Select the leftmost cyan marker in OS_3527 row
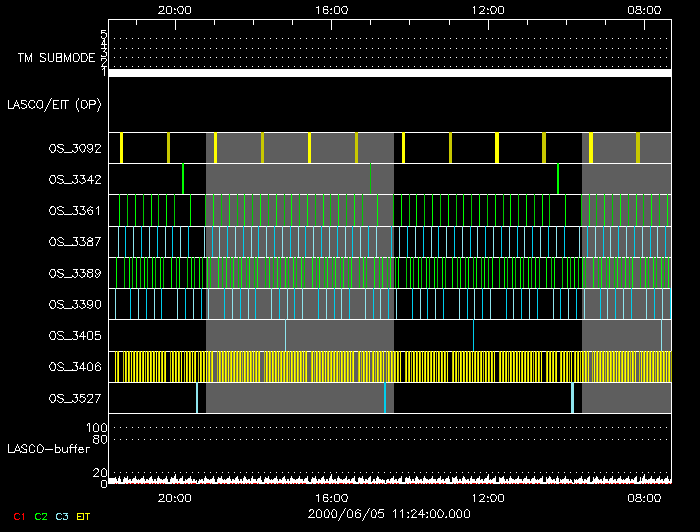 pos(197,398)
